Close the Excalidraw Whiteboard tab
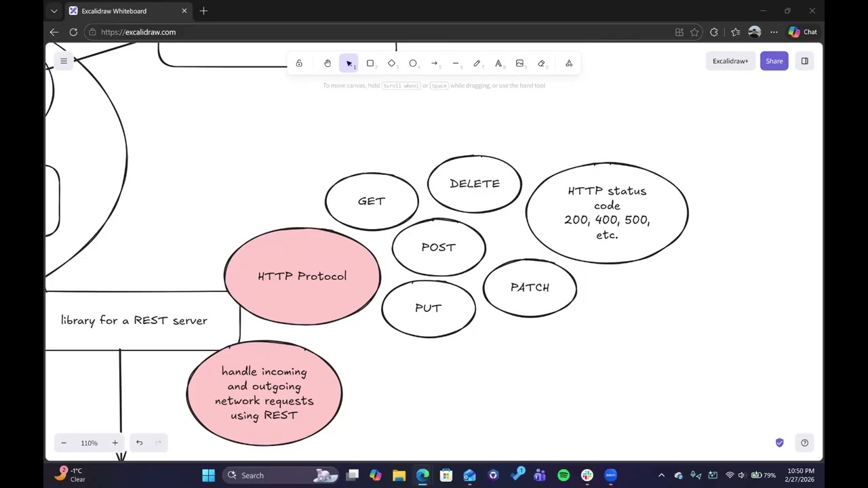Viewport: 868px width, 488px height. coord(184,11)
